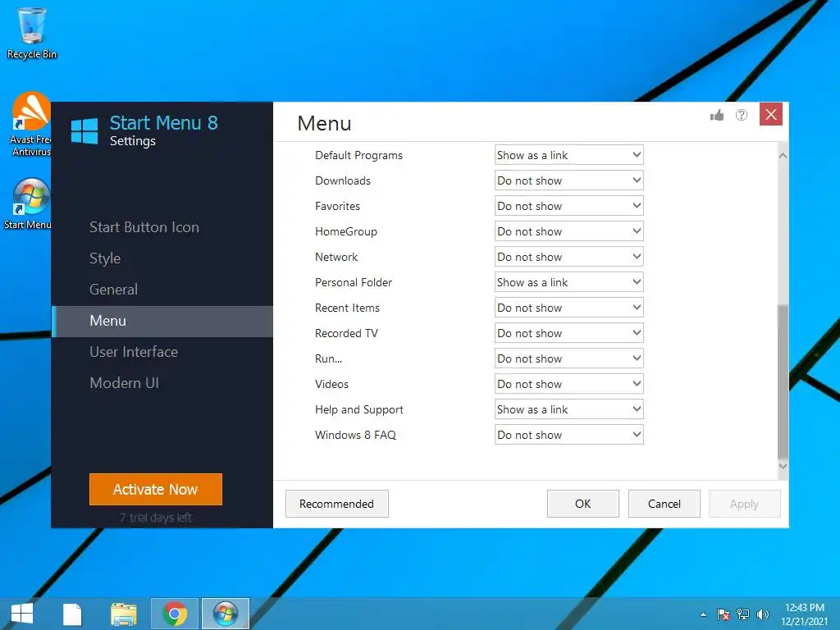Show hidden tray icons arrow
The image size is (840, 630).
tap(703, 614)
